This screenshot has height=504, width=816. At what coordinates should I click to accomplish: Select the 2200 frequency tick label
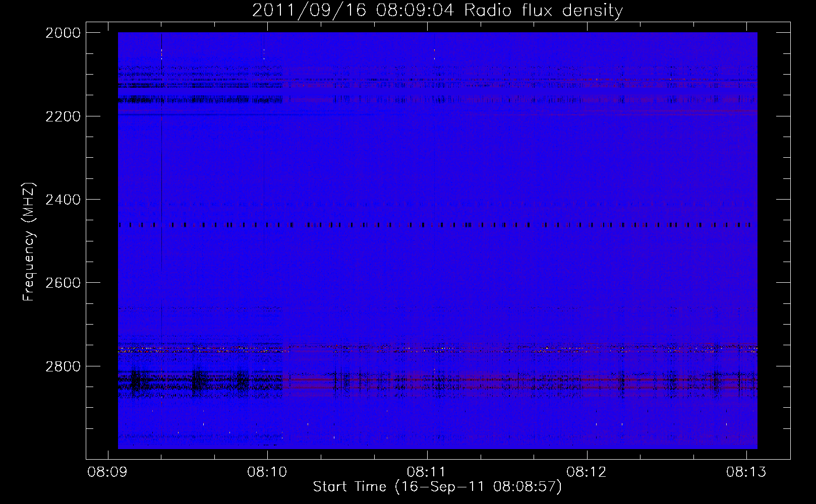63,116
